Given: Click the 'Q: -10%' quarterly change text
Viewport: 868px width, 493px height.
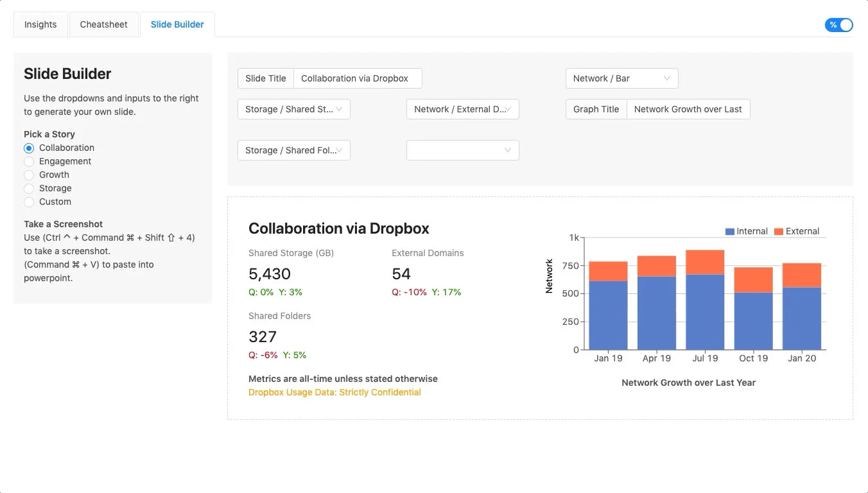Looking at the screenshot, I should (410, 292).
